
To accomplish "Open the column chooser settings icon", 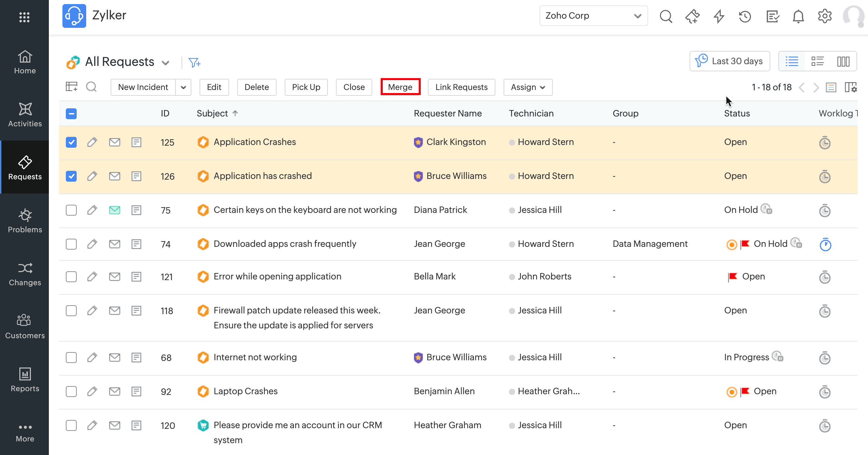I will pos(850,87).
